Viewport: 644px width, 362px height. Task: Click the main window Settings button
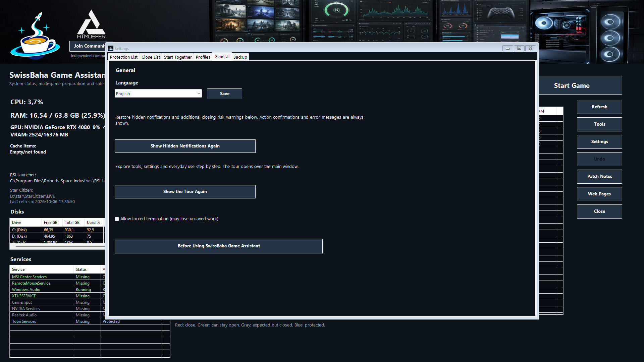pyautogui.click(x=599, y=142)
